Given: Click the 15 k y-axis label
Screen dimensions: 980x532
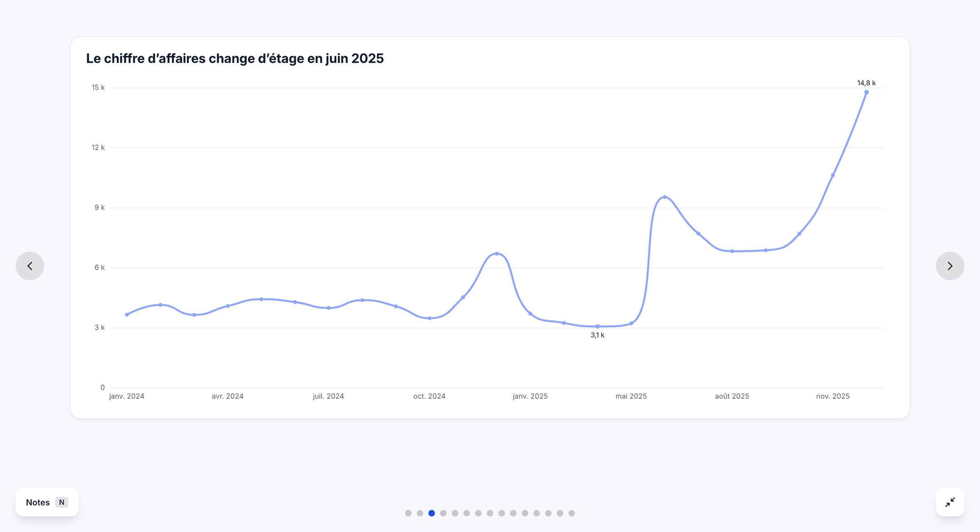Looking at the screenshot, I should coord(98,87).
